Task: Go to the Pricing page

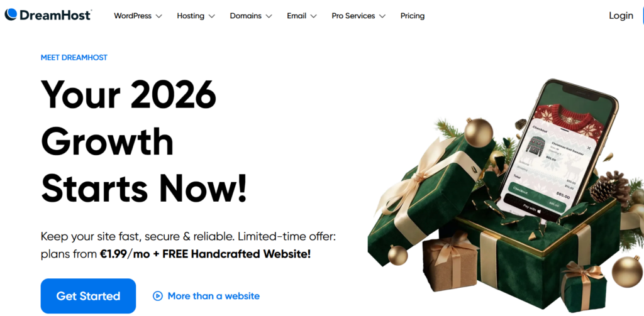Action: click(x=413, y=16)
